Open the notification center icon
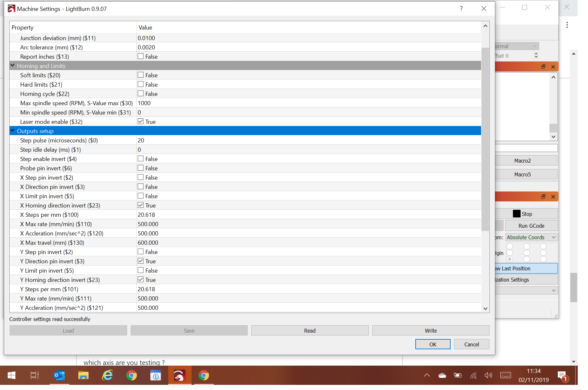 562,376
